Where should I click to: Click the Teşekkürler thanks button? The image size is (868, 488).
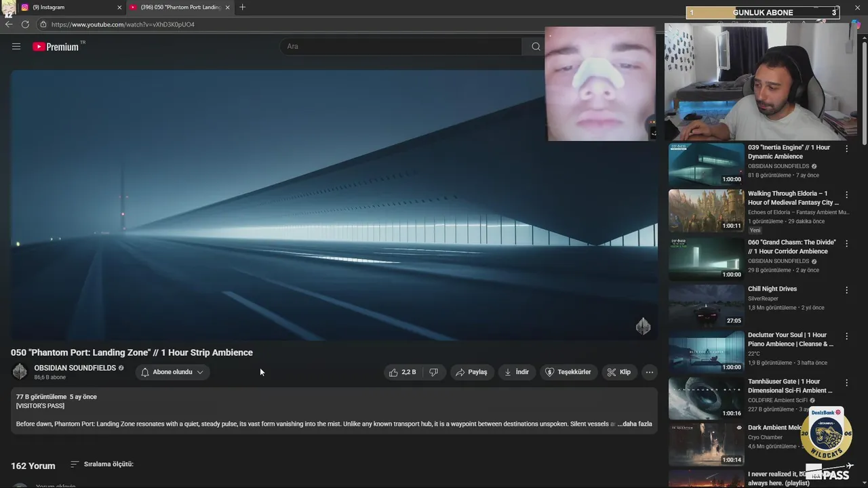coord(568,372)
